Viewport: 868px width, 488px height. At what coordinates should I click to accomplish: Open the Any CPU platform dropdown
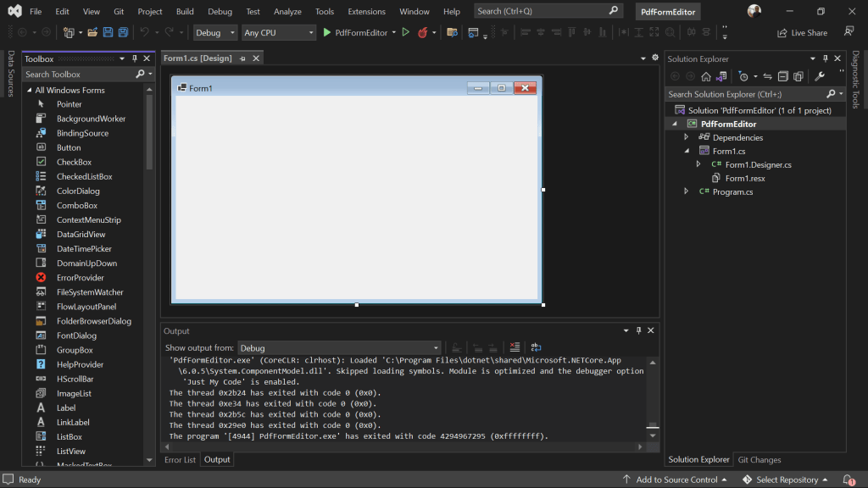[278, 33]
